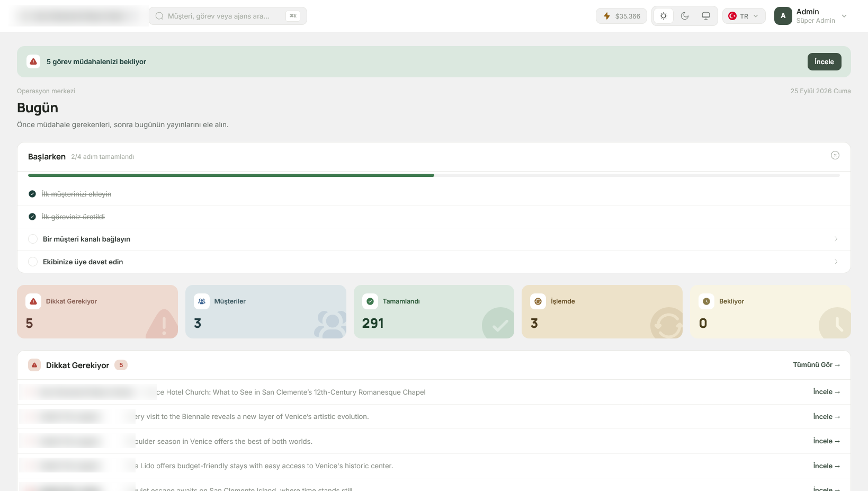Toggle the İlk müşterinizi ekleyin check
This screenshot has width=868, height=491.
point(32,194)
